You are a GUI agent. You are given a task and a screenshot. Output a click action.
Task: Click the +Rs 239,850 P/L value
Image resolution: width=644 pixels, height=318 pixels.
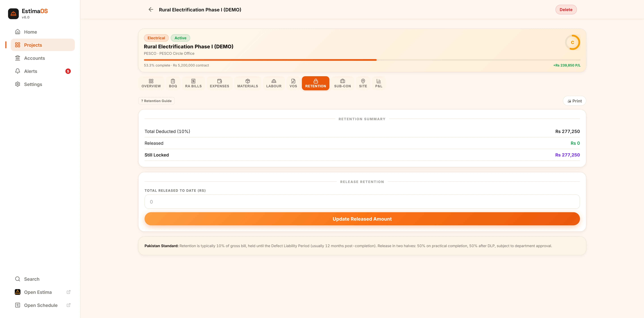click(x=567, y=65)
